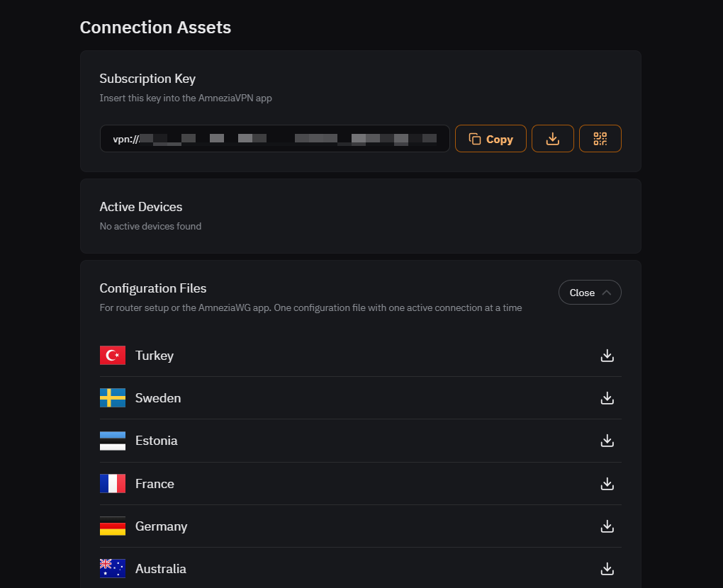
Task: Download the Turkey configuration file
Action: (607, 356)
